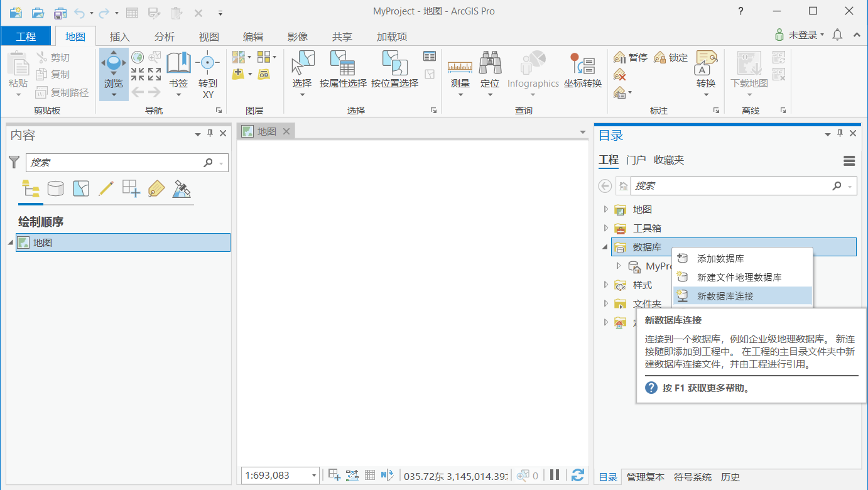Click the filter funnel icon in 内容 pane
This screenshot has height=490, width=868.
[14, 162]
